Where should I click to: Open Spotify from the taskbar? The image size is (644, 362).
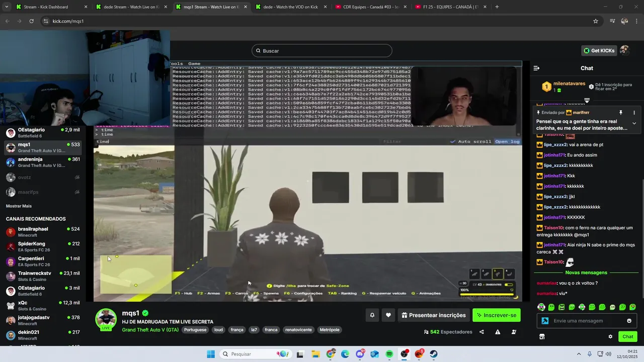(389, 354)
